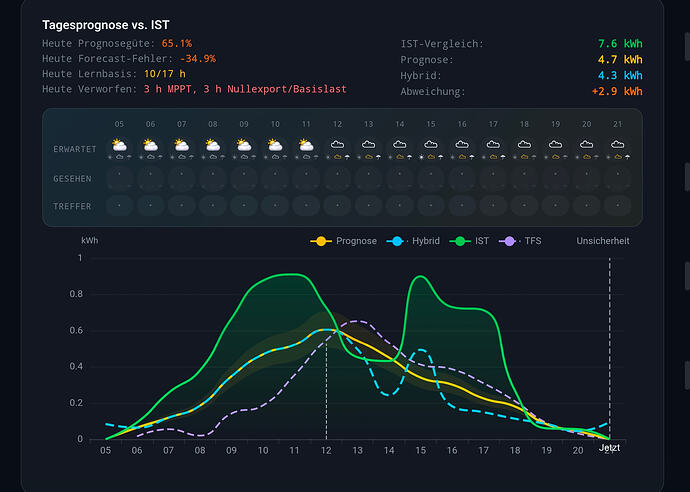Click the GESEHEN row label
The width and height of the screenshot is (690, 492).
tap(72, 179)
